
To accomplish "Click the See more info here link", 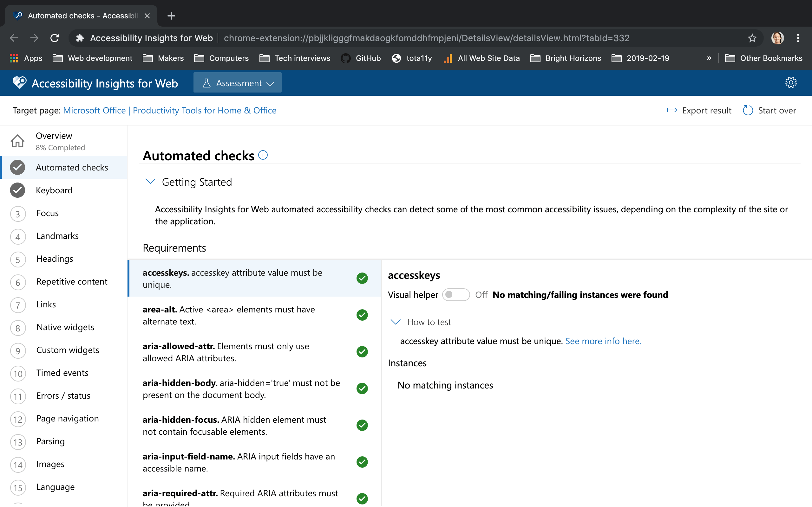I will click(x=603, y=341).
